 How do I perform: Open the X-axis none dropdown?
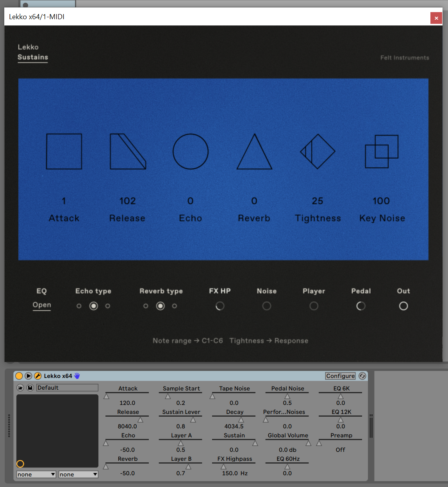click(x=36, y=474)
